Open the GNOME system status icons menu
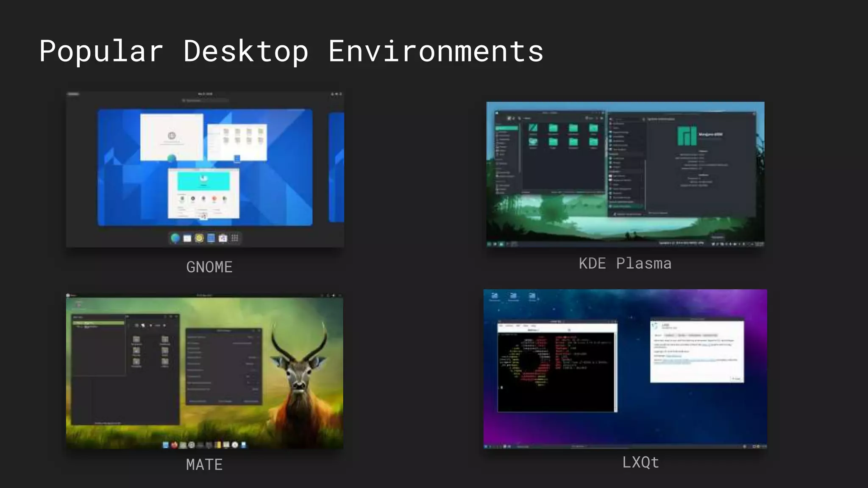868x488 pixels. [336, 94]
